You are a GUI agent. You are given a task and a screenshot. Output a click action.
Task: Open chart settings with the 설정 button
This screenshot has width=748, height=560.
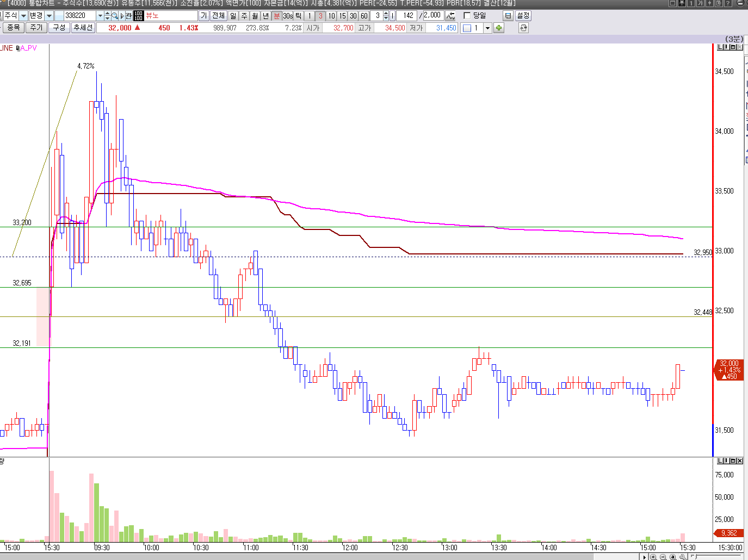(x=523, y=16)
